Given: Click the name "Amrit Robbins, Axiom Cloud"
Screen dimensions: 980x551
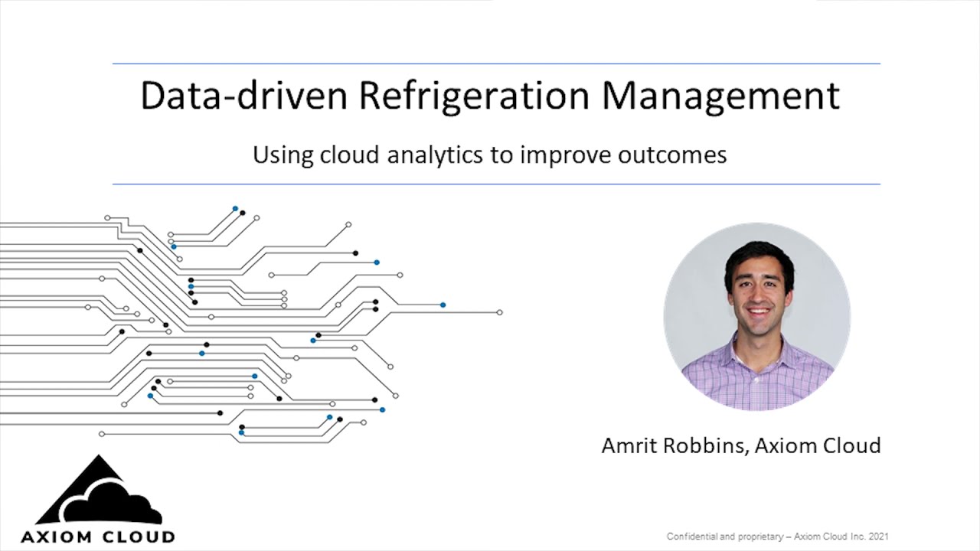Looking at the screenshot, I should pyautogui.click(x=741, y=445).
